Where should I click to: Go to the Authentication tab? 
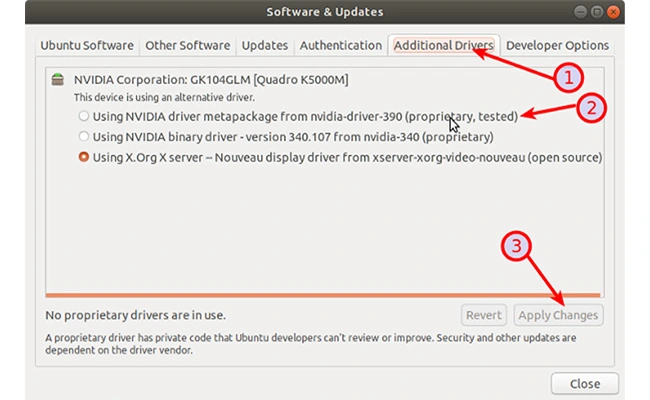(341, 45)
